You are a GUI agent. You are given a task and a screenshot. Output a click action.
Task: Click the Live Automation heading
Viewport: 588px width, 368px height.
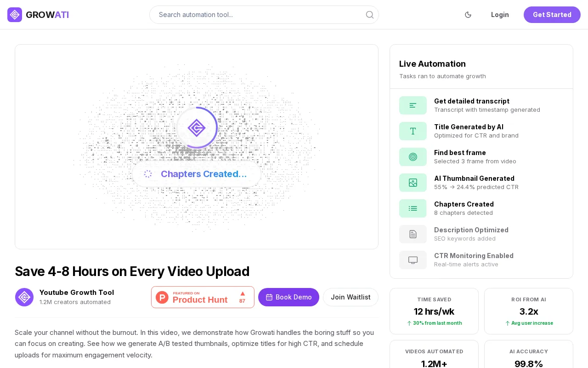point(432,64)
